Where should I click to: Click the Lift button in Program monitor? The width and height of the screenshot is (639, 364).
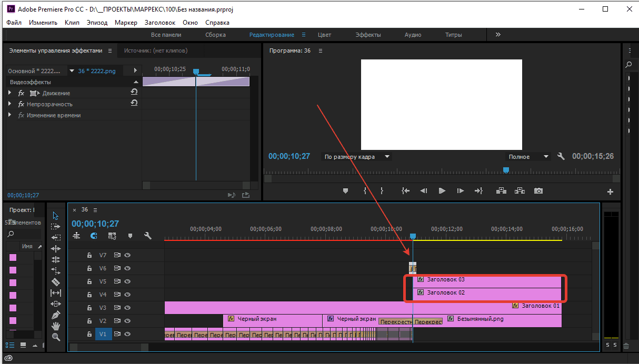[501, 191]
